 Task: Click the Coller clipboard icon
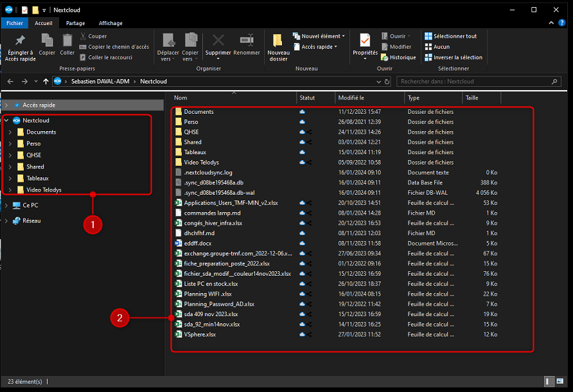pyautogui.click(x=67, y=40)
